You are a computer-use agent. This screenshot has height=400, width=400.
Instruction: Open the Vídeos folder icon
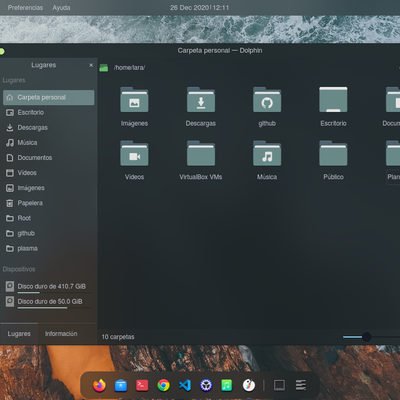click(x=134, y=153)
